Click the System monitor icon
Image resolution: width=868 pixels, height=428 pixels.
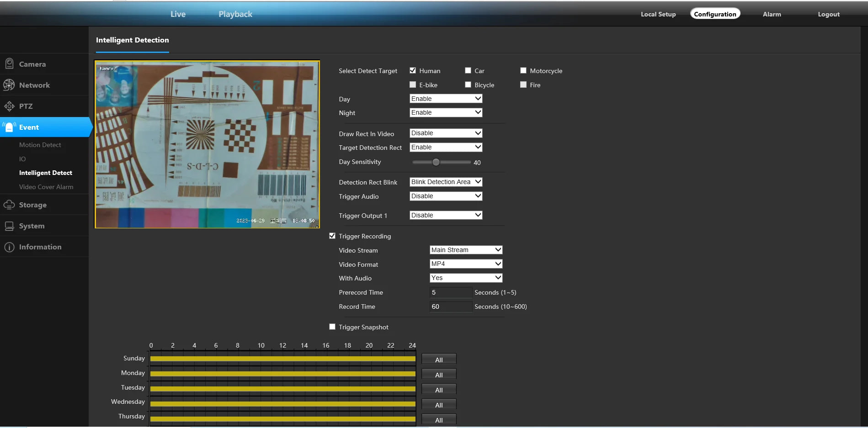[9, 226]
